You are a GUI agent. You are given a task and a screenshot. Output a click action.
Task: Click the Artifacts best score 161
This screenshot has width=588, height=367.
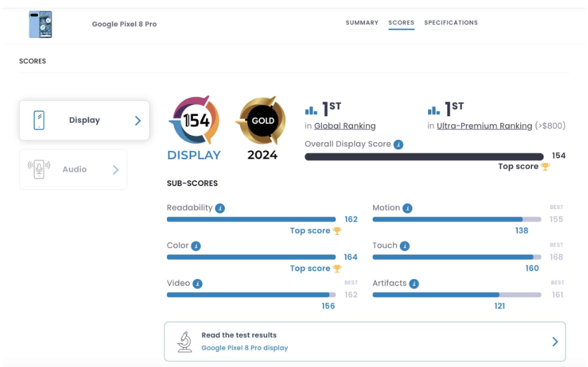coord(557,295)
